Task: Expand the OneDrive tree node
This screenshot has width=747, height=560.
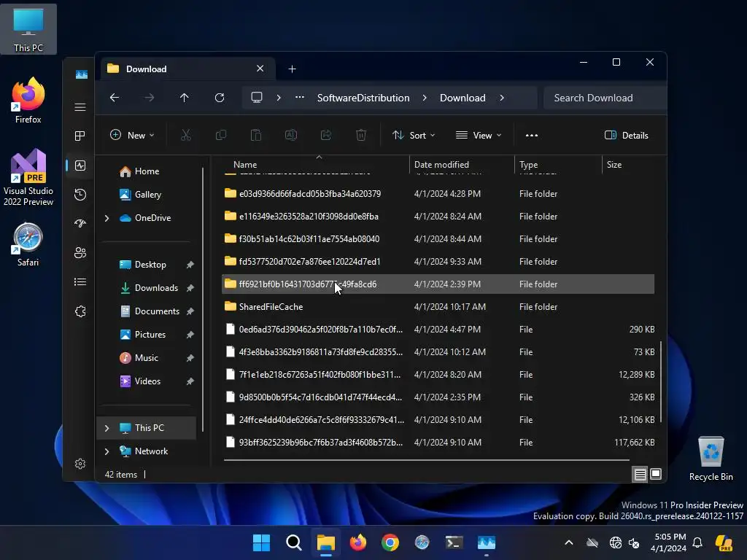Action: coord(107,218)
